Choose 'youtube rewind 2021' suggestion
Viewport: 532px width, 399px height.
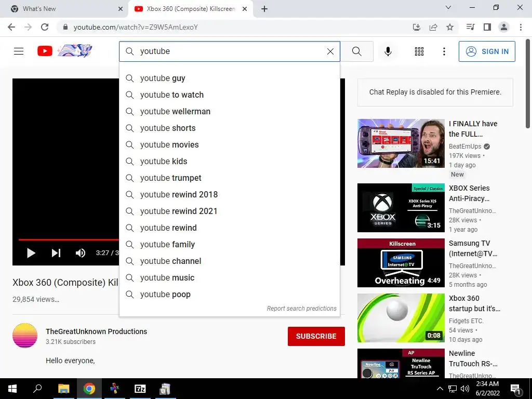229,211
